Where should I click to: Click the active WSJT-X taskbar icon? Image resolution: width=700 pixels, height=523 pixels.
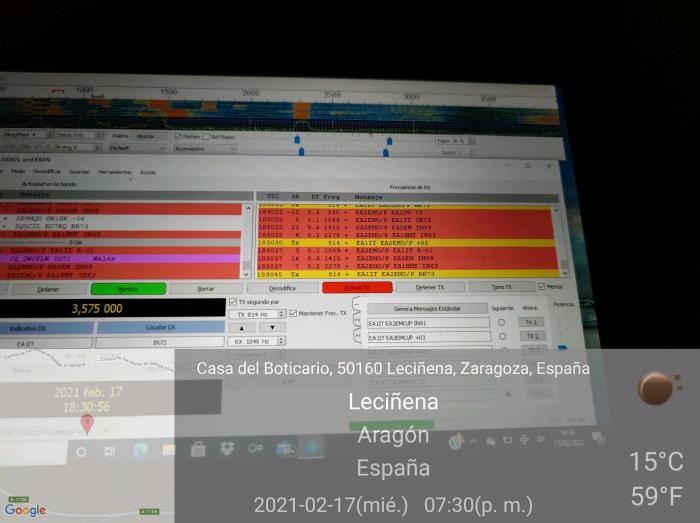pos(312,447)
